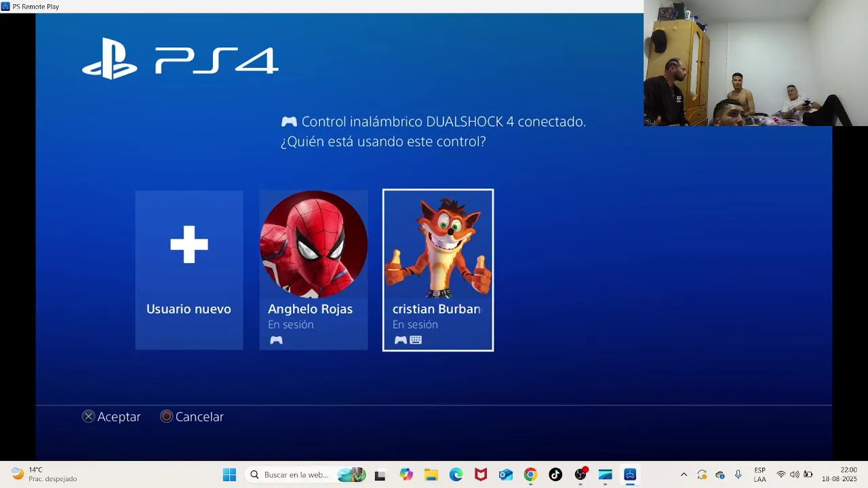
Task: Click the sync update tray icon
Action: point(702,475)
